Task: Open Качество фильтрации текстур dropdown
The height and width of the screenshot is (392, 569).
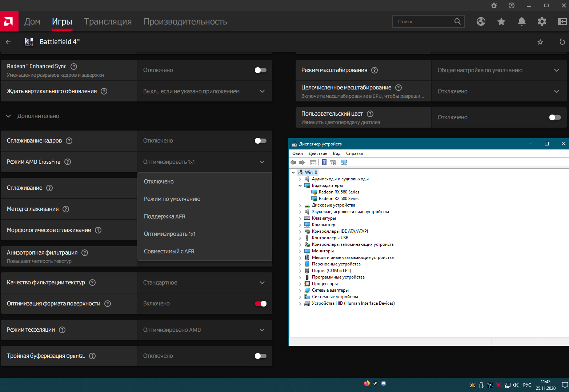Action: [x=205, y=283]
